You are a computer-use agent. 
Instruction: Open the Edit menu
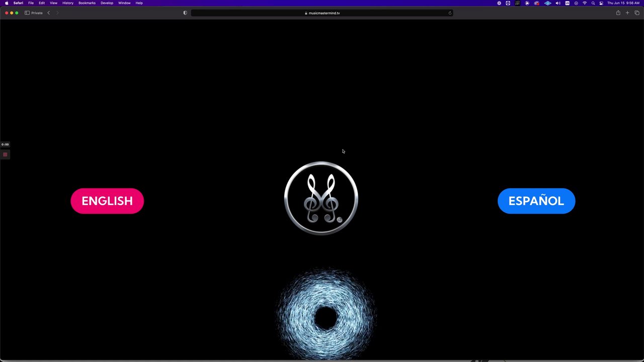(42, 3)
